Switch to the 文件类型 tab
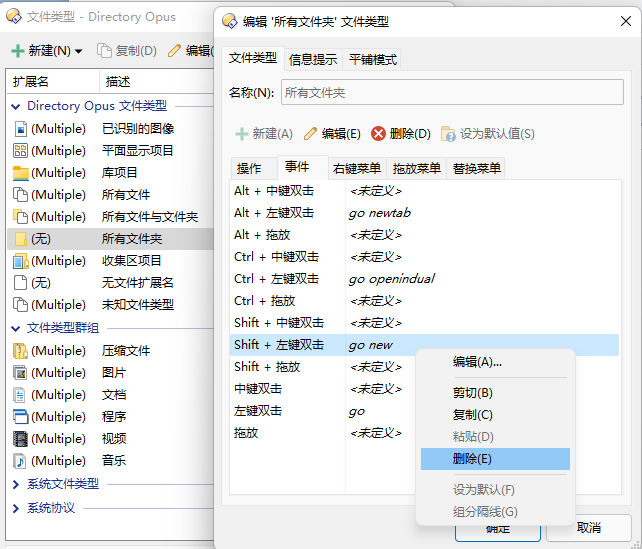The image size is (642, 549). 253,58
